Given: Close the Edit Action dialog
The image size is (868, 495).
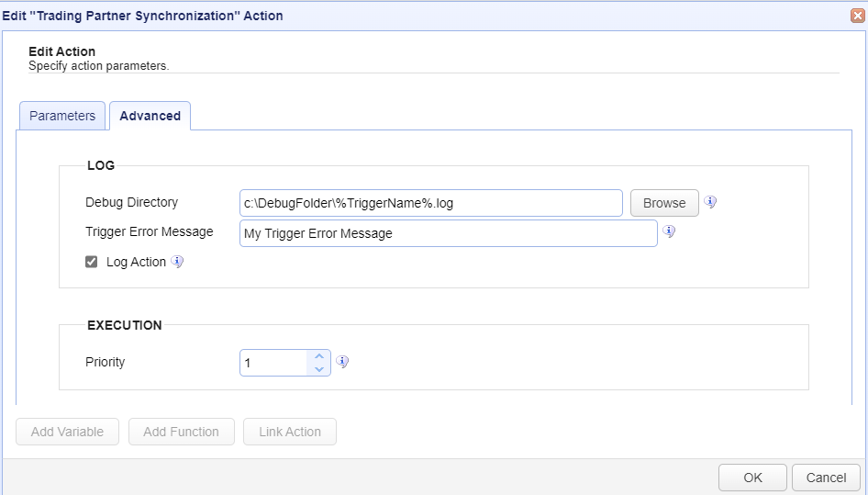Looking at the screenshot, I should [858, 16].
